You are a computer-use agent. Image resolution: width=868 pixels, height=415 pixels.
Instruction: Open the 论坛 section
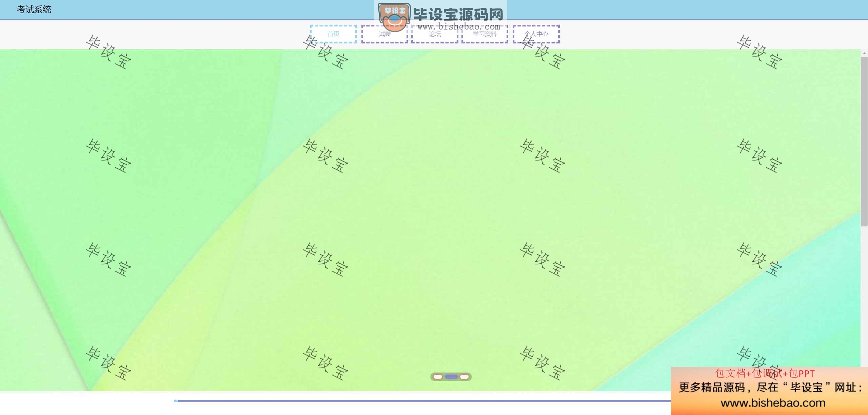coord(435,34)
